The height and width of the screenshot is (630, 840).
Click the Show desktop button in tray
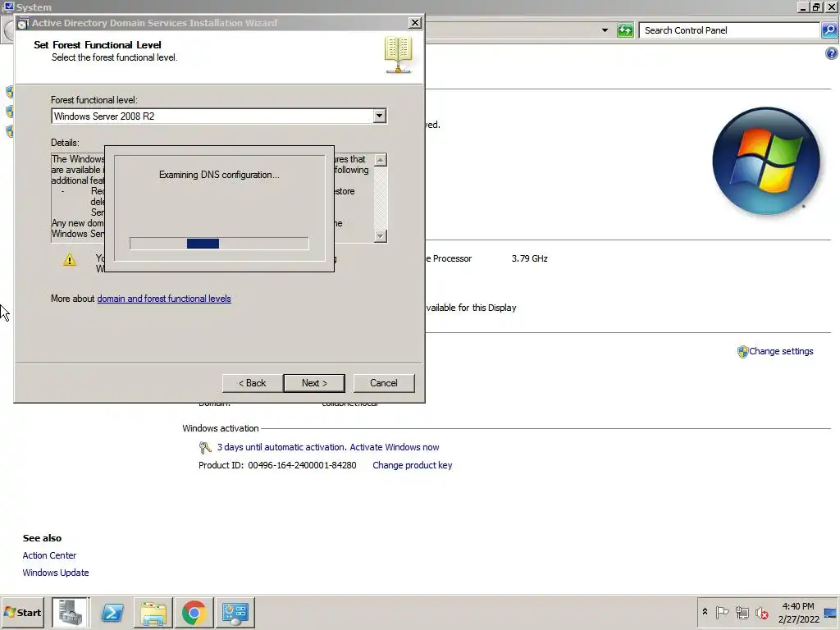[831, 612]
